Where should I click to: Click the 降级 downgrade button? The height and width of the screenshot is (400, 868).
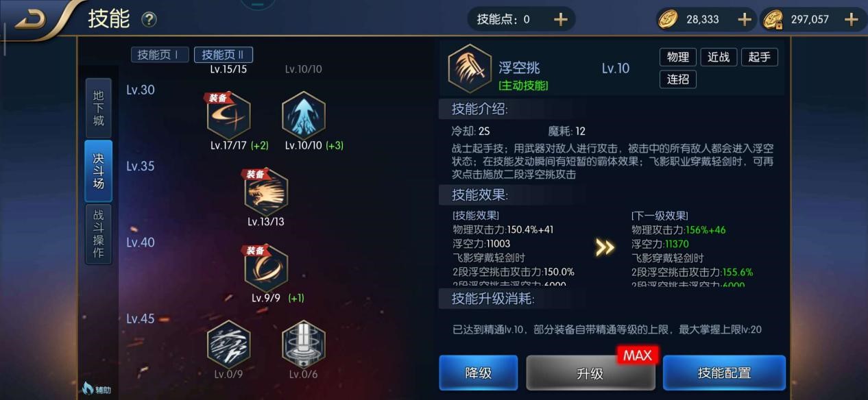[x=479, y=373]
